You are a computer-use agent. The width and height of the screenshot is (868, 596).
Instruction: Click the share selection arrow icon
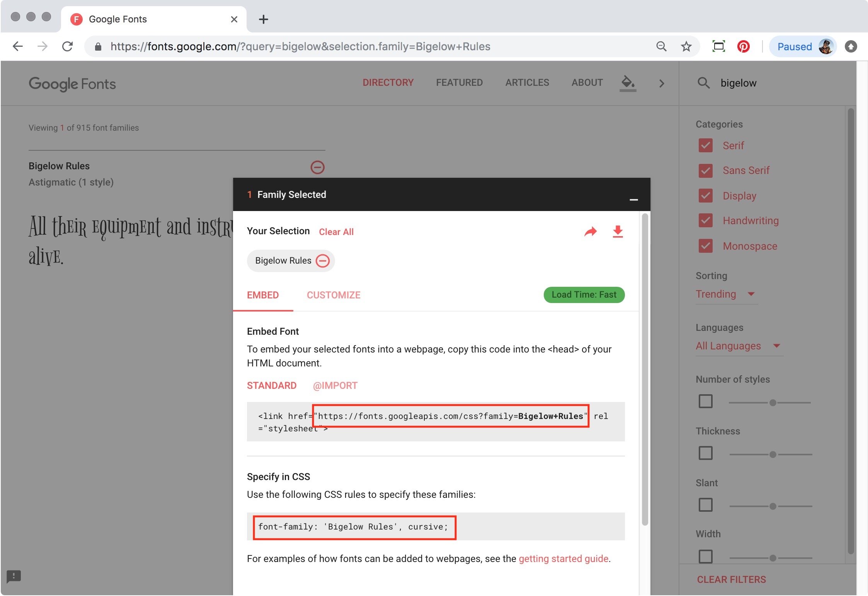click(590, 232)
